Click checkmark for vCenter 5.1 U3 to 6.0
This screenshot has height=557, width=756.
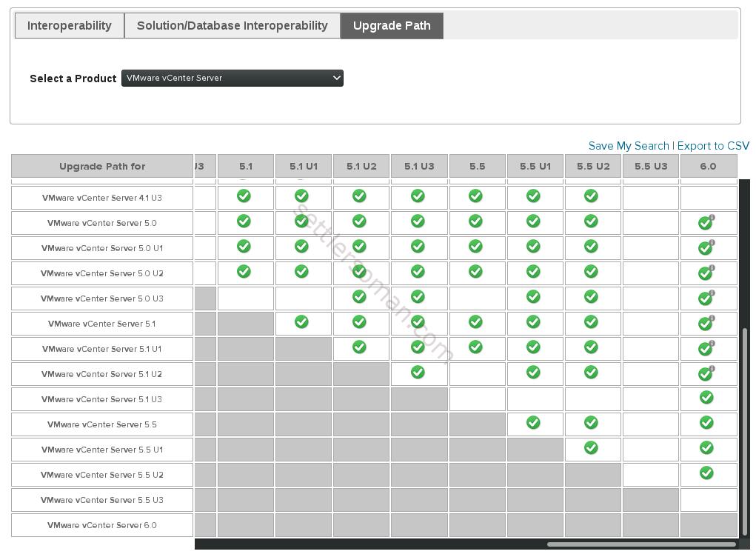tap(706, 397)
